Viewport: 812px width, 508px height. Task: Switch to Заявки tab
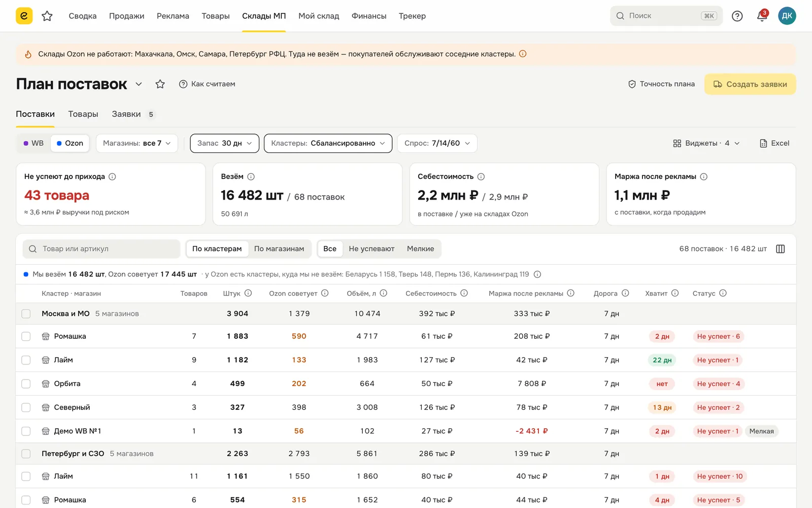tap(132, 114)
